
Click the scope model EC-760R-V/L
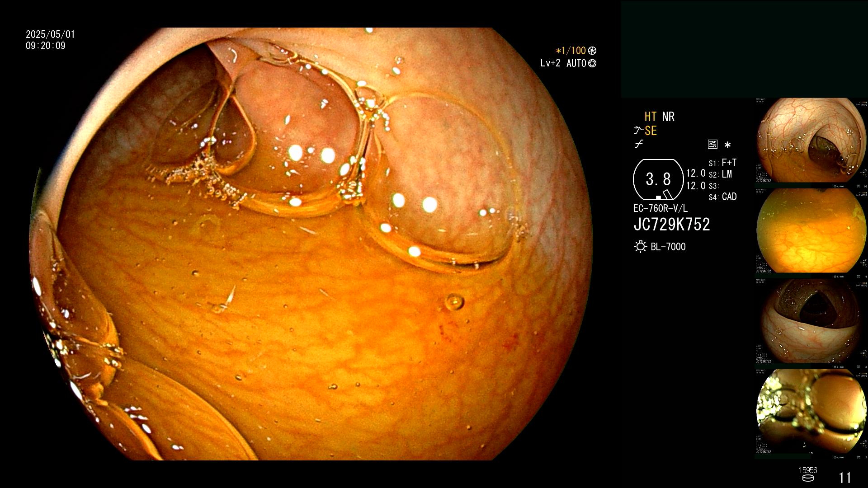tap(660, 209)
